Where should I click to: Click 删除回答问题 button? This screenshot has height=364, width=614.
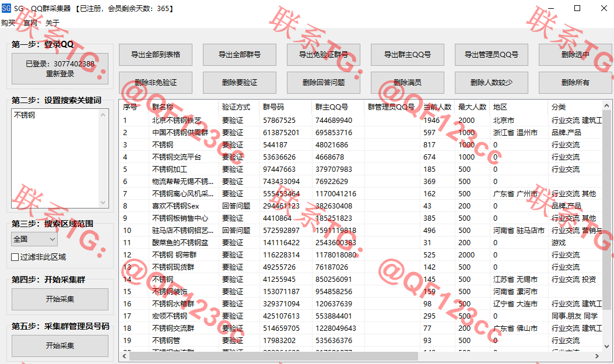[324, 83]
